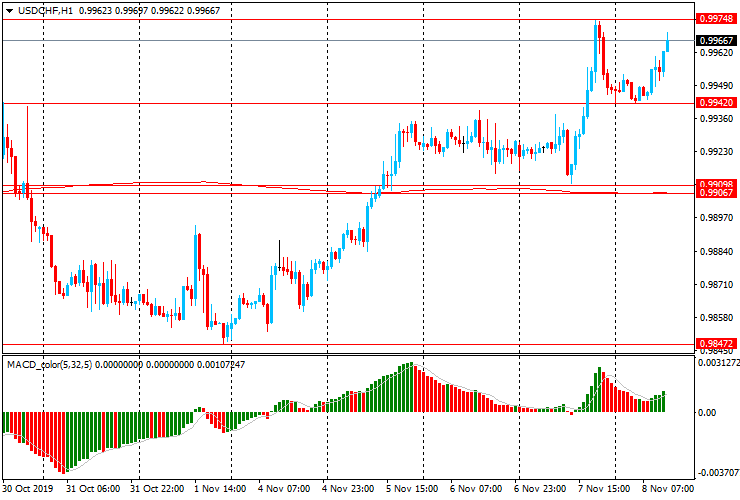Select the 8 Nov 07:00 time label
The width and height of the screenshot is (740, 500).
point(668,490)
